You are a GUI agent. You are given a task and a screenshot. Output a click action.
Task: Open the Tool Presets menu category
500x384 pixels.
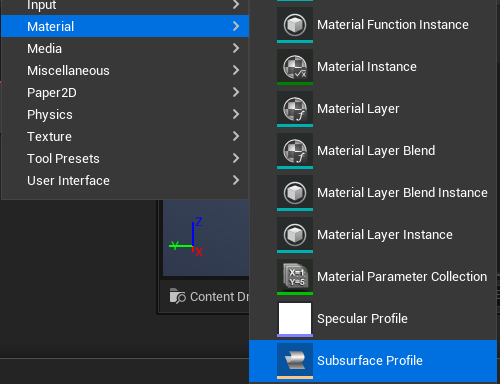tap(125, 158)
